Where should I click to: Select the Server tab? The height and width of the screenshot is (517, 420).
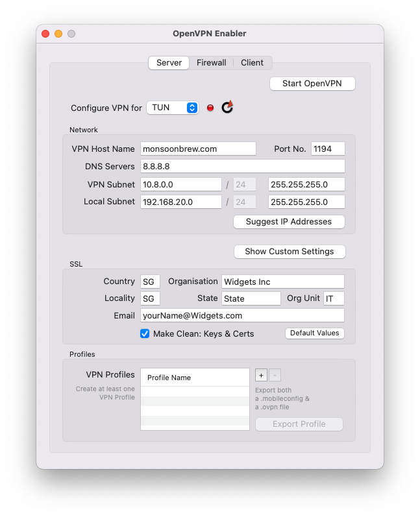[169, 63]
